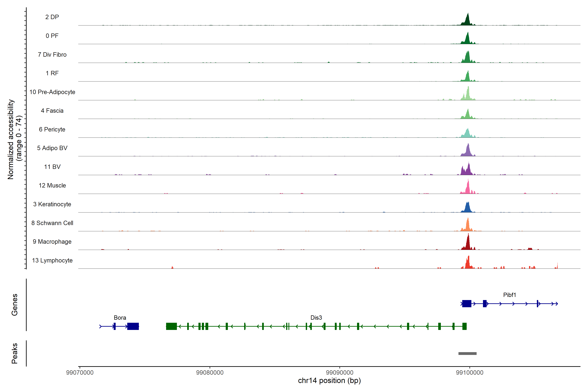Viewport: 588px width, 392px height.
Task: Select the 8 Schwann Cell track label
Action: pos(52,223)
